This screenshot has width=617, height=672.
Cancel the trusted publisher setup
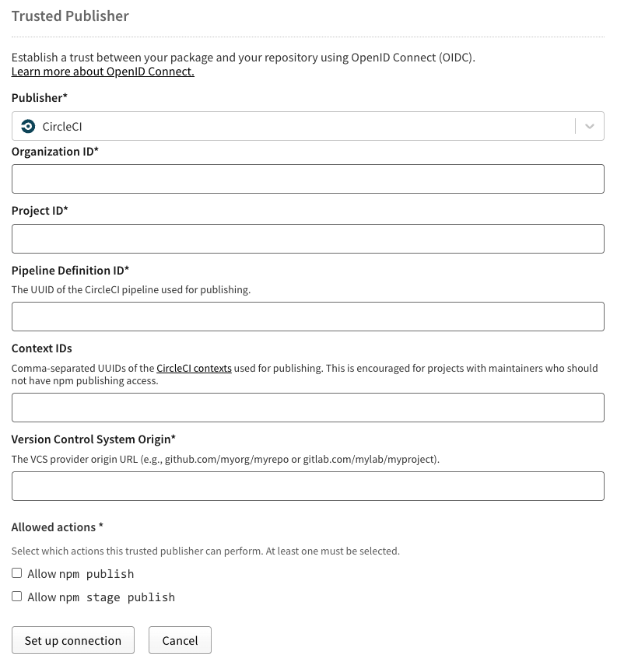180,640
